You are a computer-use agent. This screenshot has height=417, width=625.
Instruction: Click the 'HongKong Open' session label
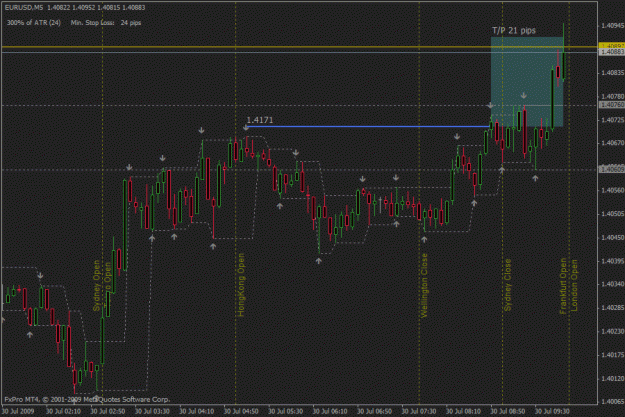point(241,285)
